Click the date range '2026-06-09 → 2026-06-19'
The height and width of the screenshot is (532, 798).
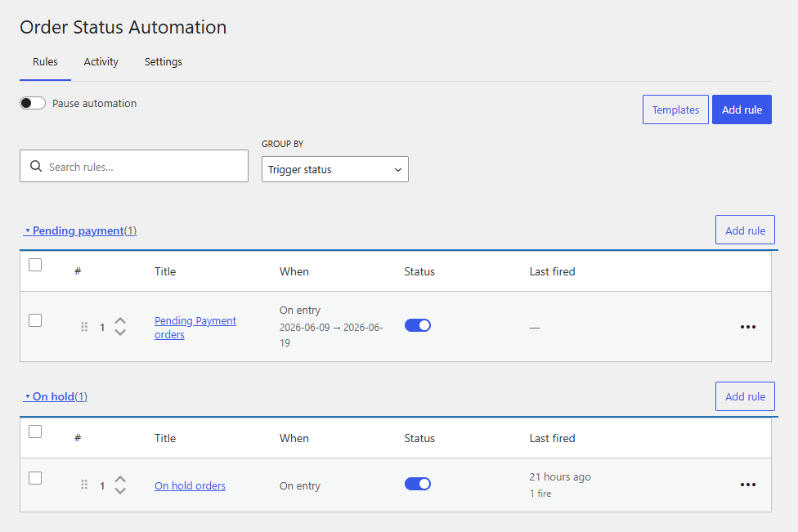point(331,335)
